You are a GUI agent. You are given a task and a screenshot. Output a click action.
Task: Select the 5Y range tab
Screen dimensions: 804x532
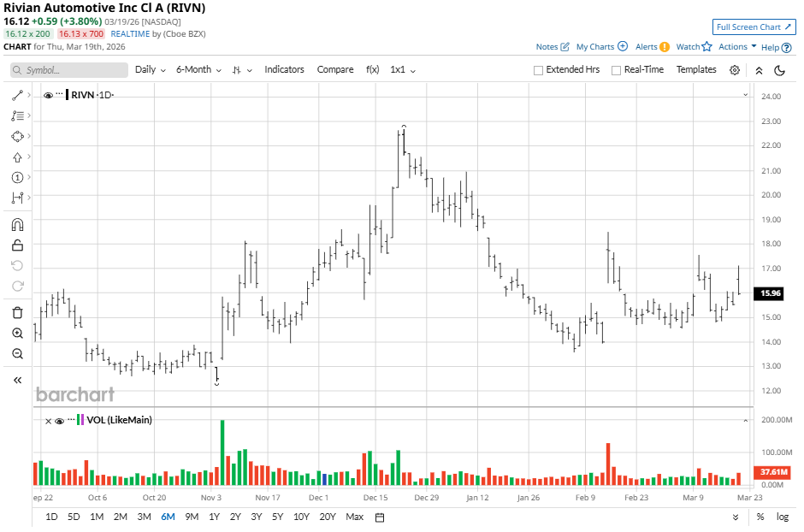pos(277,517)
